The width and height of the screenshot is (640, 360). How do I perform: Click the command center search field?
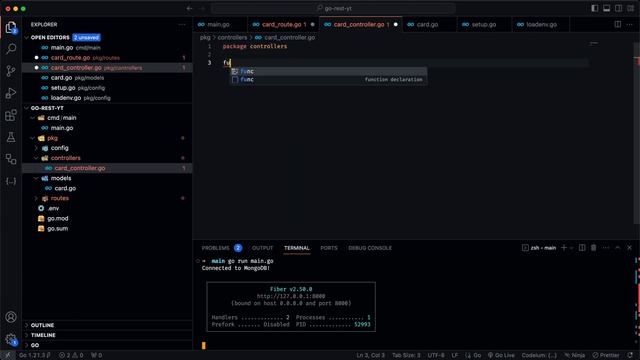click(333, 8)
